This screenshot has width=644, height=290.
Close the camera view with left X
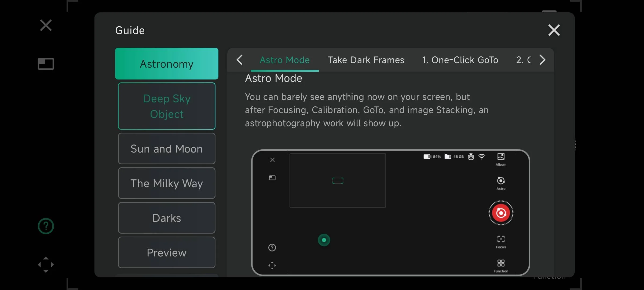click(x=46, y=26)
